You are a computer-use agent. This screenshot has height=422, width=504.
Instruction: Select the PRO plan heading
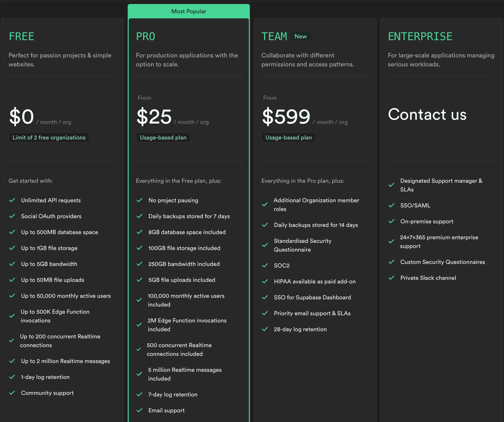pos(146,37)
